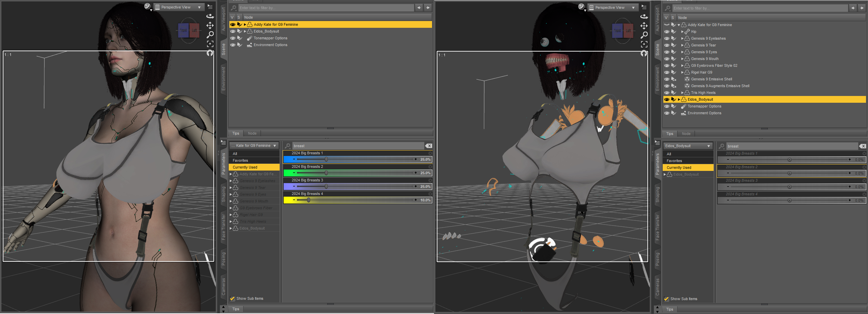868x314 pixels.
Task: Open draw style sphere menu in left viewport
Action: tap(148, 6)
